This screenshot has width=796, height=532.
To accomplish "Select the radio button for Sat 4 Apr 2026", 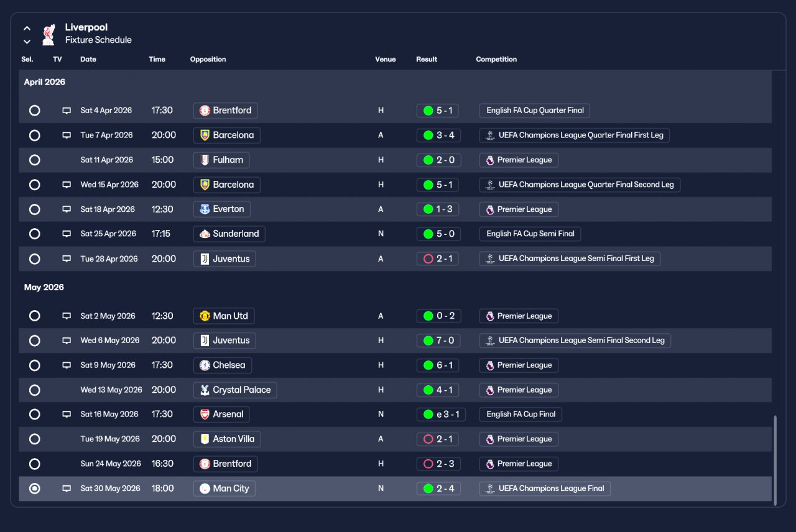I will [35, 111].
